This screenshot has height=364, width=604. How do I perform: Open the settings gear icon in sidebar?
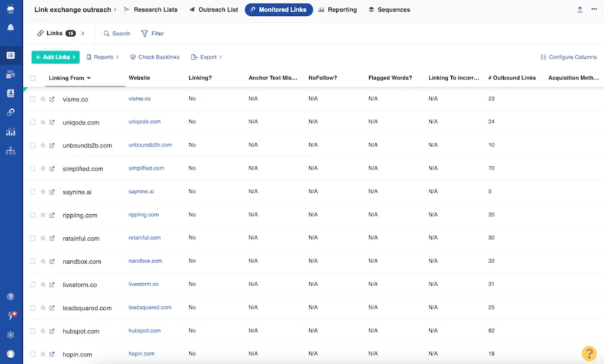pos(11,335)
